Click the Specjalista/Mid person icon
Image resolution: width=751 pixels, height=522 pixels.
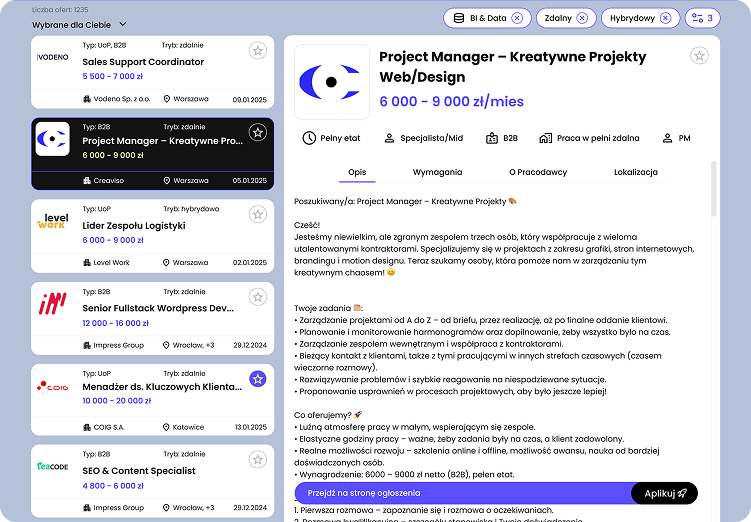click(389, 138)
